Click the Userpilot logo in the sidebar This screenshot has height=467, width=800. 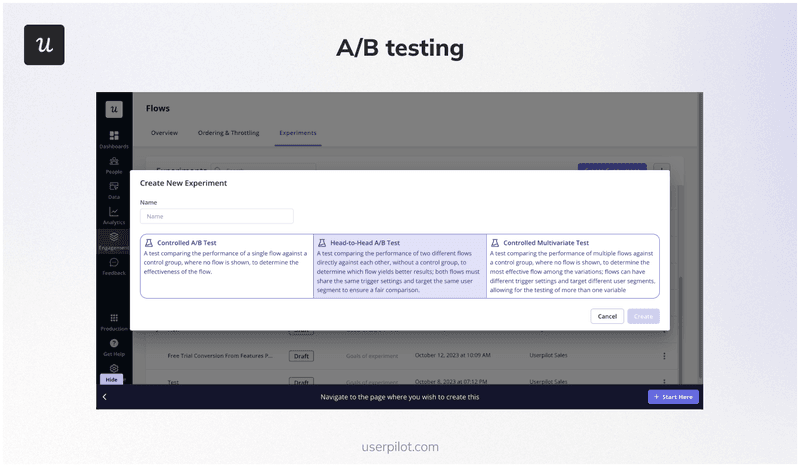click(114, 108)
